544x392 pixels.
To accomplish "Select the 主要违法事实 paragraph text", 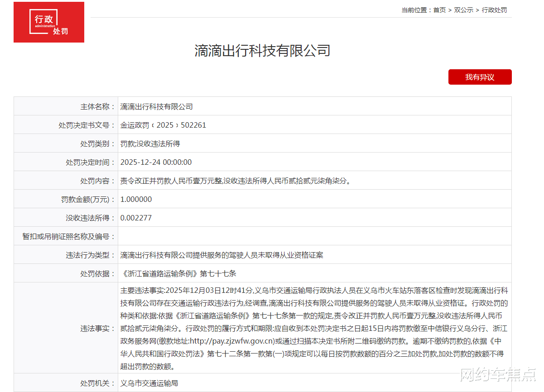I will click(314, 328).
